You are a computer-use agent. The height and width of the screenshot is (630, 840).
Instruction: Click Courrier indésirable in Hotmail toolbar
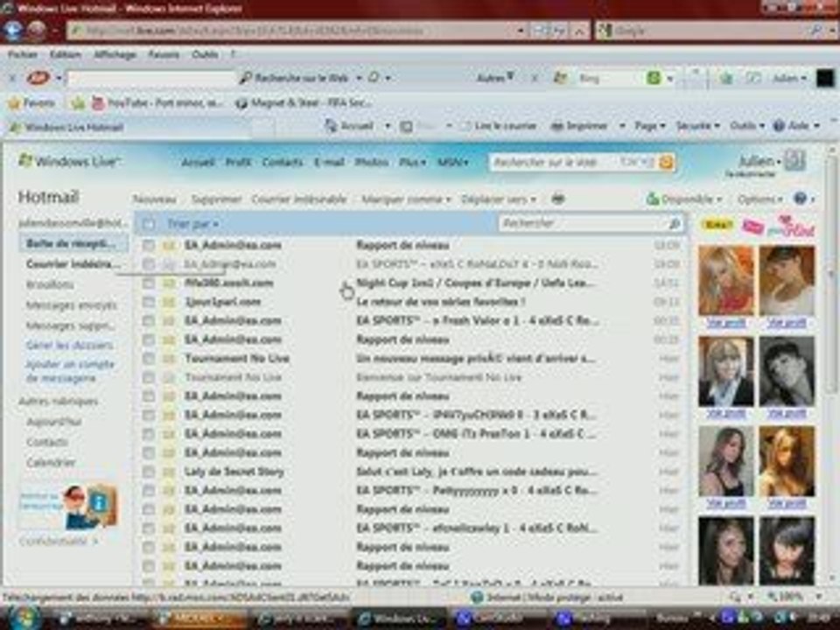point(299,199)
